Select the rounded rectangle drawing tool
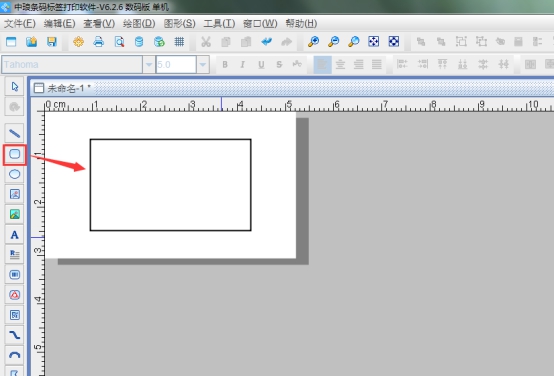554x376 pixels. [14, 154]
